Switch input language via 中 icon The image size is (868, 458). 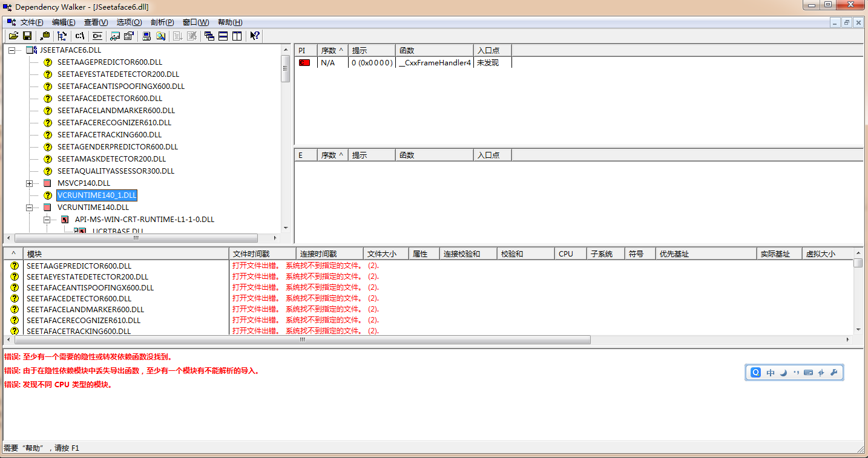point(771,373)
